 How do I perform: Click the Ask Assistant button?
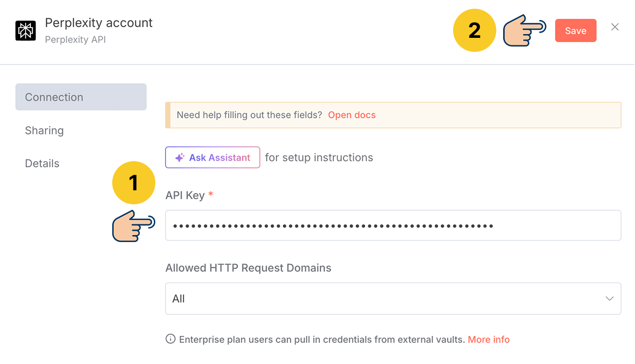point(213,157)
